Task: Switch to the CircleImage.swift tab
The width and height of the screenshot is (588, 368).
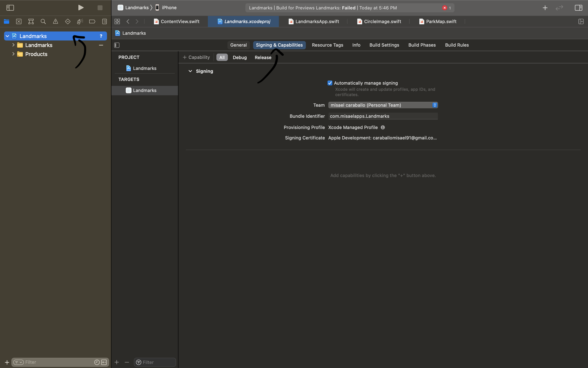Action: coord(379,21)
